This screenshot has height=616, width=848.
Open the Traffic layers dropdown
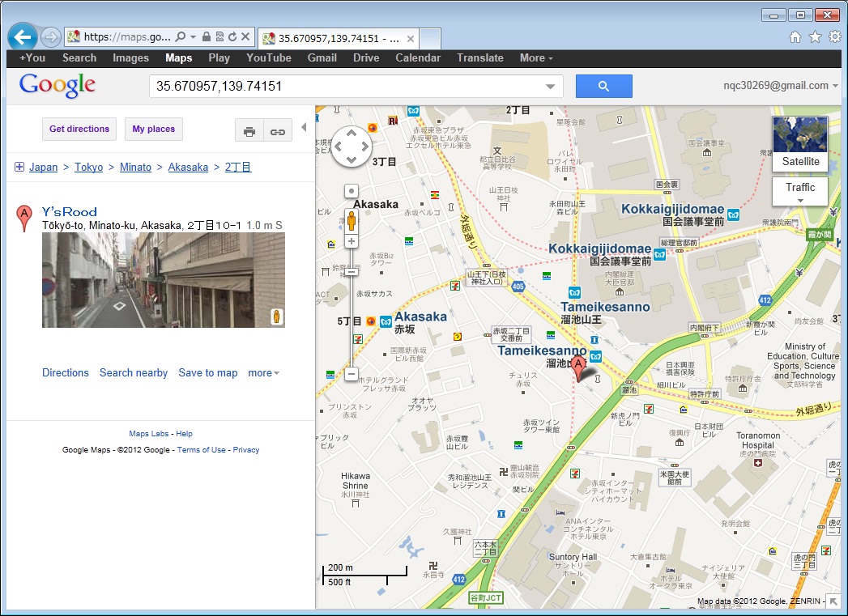point(800,192)
